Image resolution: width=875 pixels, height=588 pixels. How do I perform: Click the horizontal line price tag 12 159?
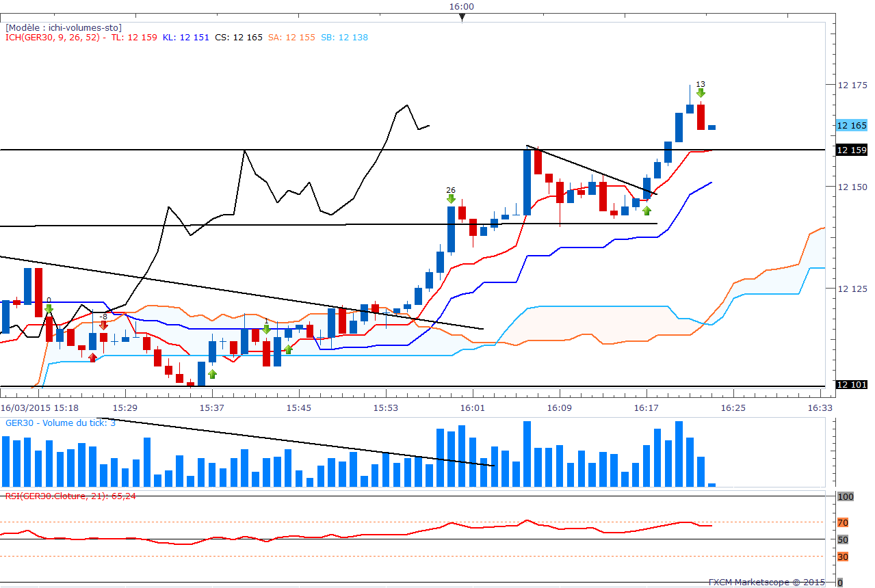852,150
